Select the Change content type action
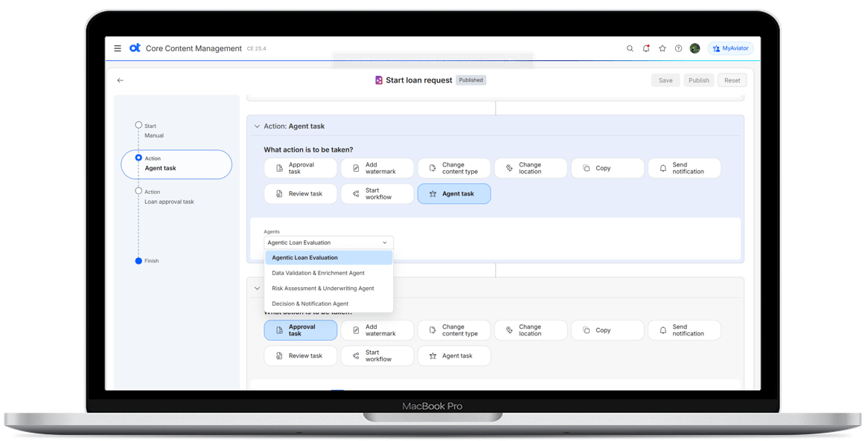 [x=454, y=167]
